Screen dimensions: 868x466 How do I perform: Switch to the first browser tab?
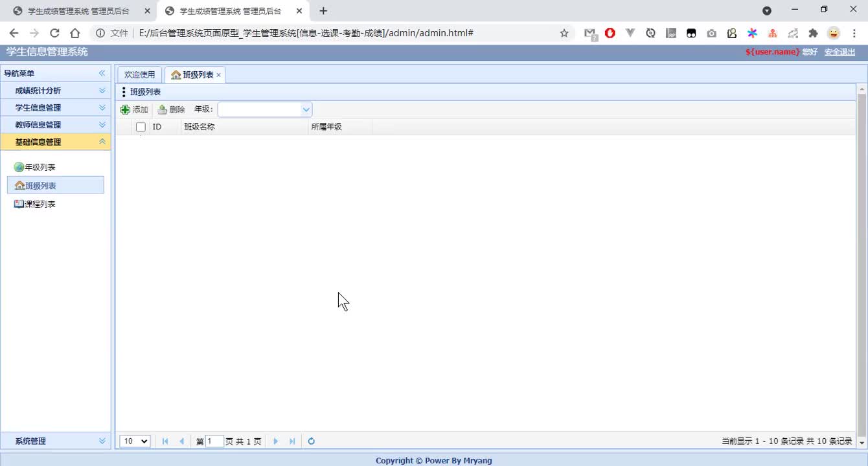pyautogui.click(x=78, y=11)
